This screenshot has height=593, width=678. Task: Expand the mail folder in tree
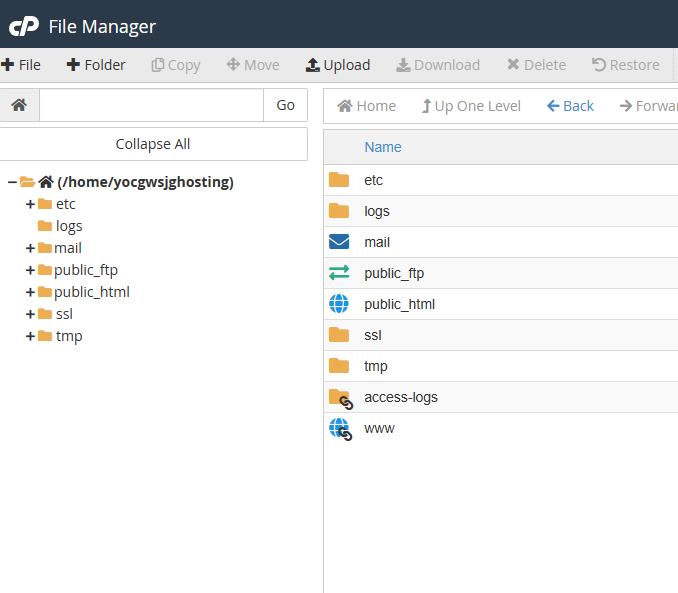(30, 248)
